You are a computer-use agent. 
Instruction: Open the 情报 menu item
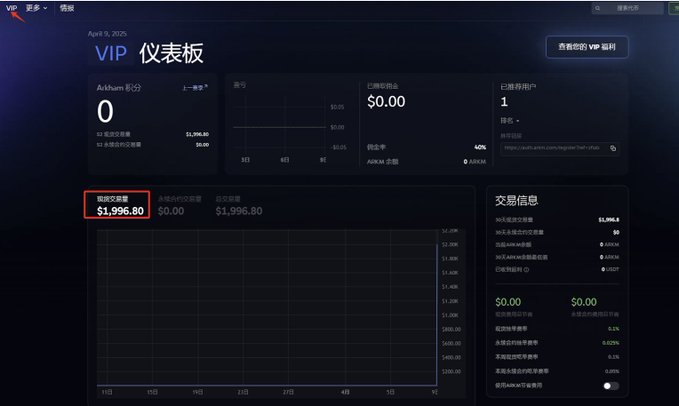tap(67, 8)
